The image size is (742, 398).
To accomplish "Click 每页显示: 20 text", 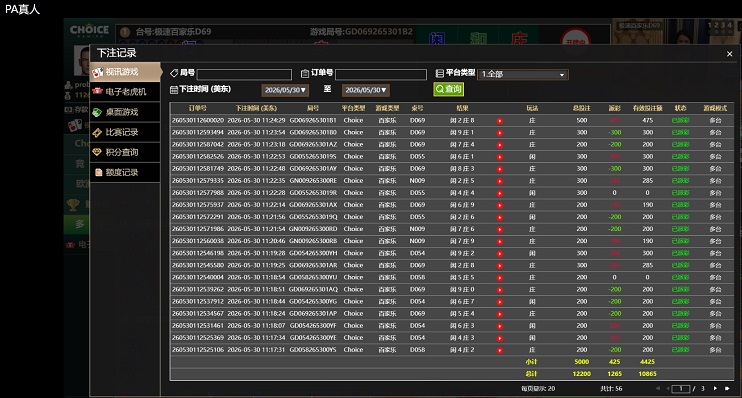I will pos(538,389).
